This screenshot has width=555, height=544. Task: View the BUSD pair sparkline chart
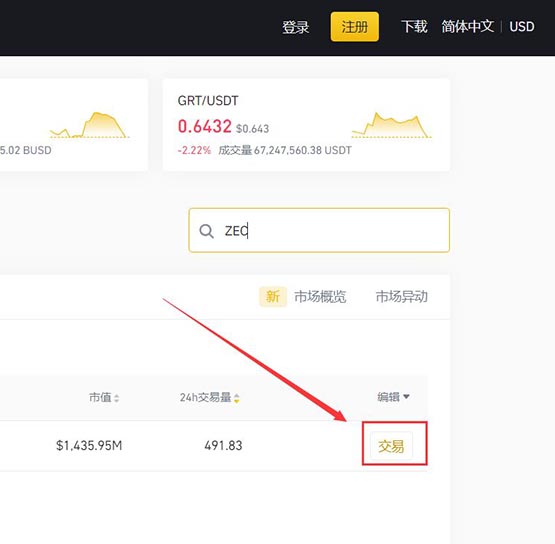coord(90,125)
